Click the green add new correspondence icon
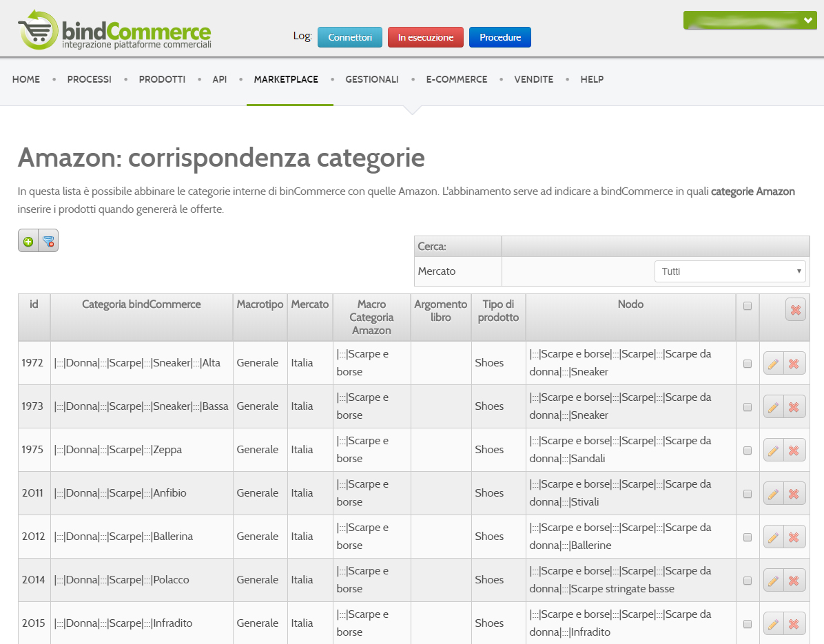The height and width of the screenshot is (644, 824). (28, 241)
